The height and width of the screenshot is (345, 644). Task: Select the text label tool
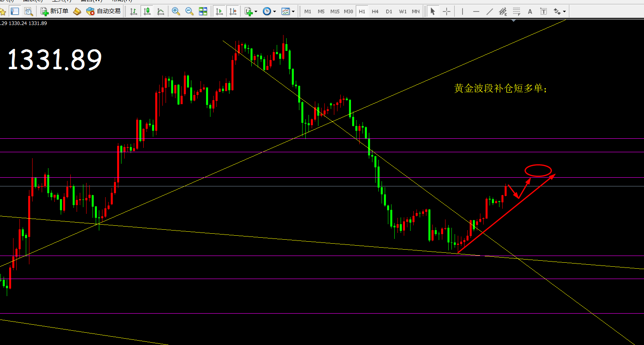point(544,11)
